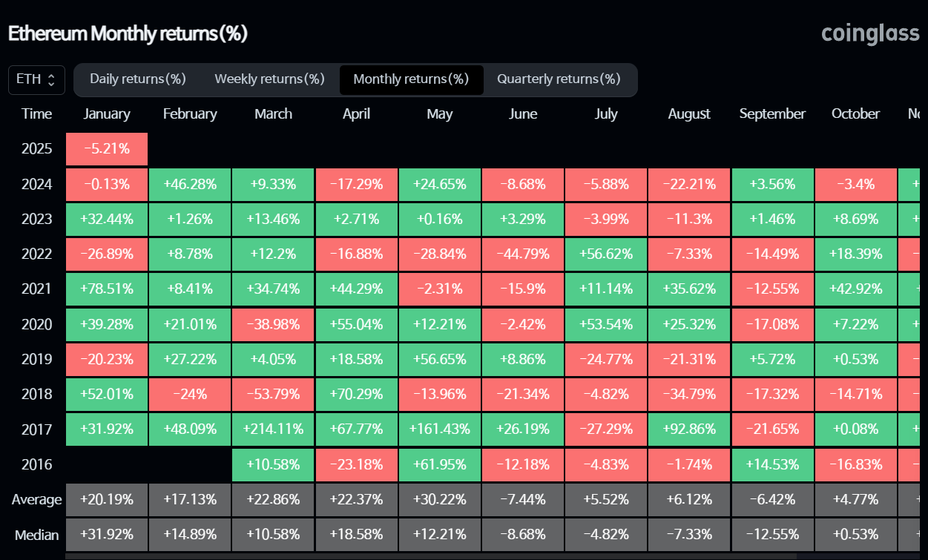Viewport: 928px width, 560px height.
Task: Click the June column header
Action: point(523,114)
